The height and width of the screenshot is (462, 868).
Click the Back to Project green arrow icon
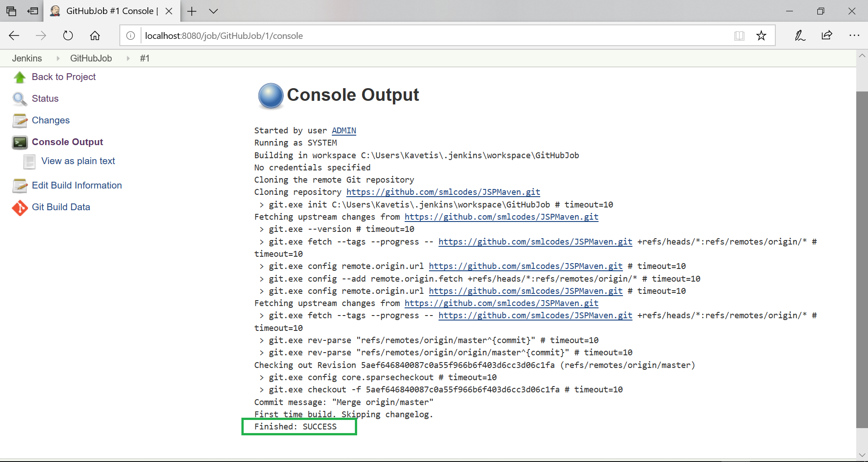click(19, 77)
